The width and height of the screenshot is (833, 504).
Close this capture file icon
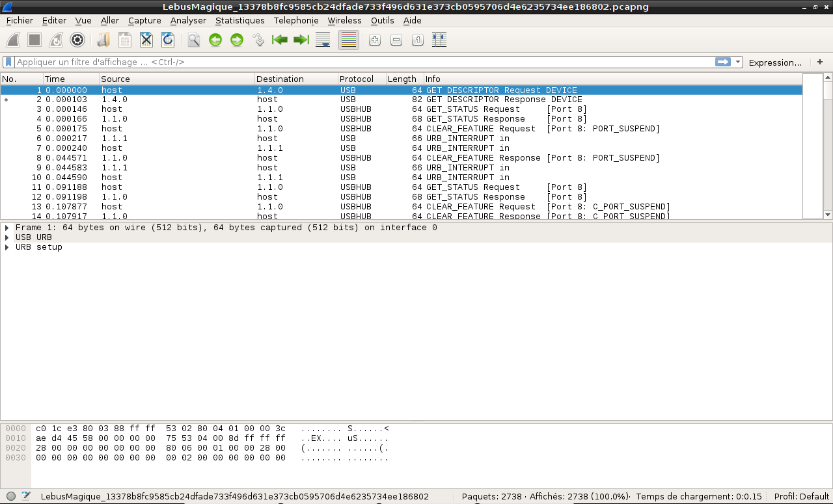[146, 40]
